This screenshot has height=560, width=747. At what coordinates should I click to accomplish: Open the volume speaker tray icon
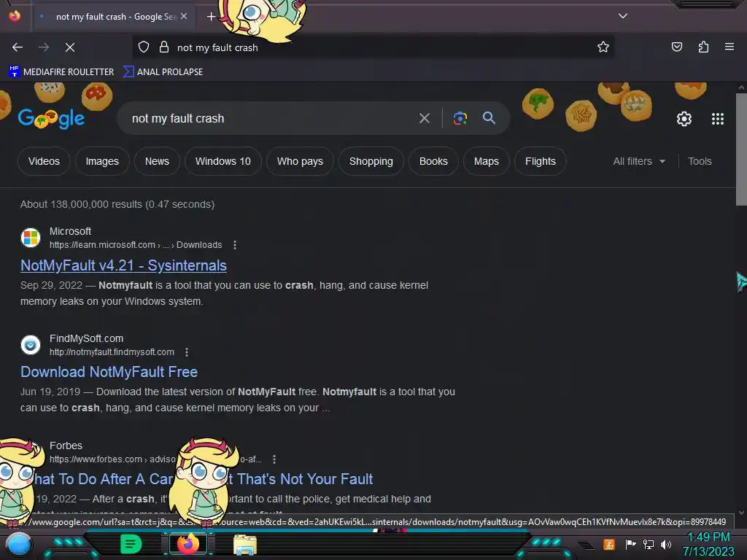(x=666, y=544)
